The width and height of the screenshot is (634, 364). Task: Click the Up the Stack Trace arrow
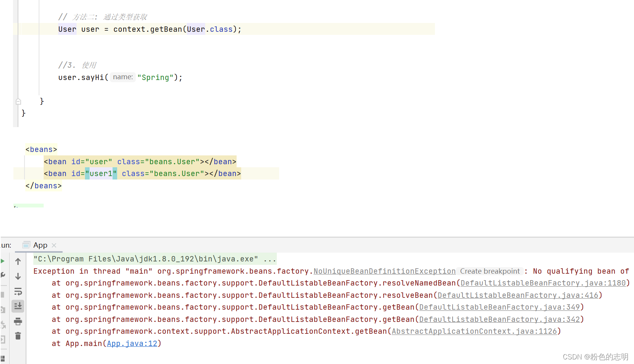18,261
